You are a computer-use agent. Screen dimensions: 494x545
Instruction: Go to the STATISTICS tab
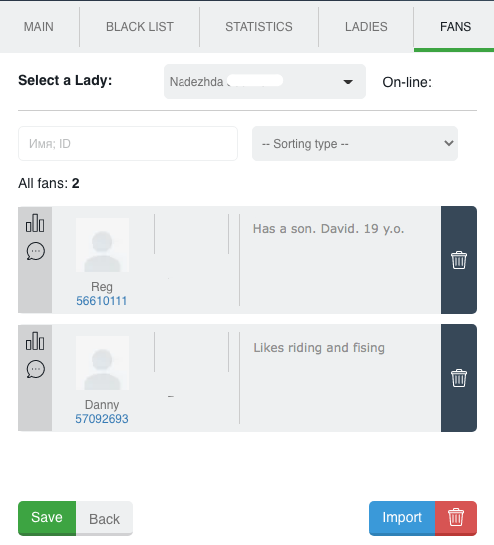click(259, 27)
